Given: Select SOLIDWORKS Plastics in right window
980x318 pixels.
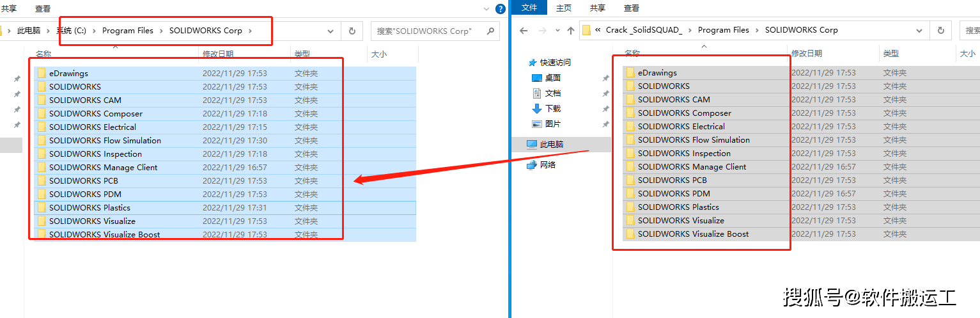Looking at the screenshot, I should [801, 207].
